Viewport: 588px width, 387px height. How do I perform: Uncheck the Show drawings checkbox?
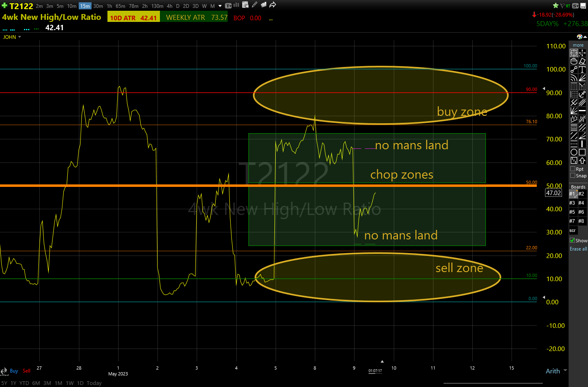coord(572,240)
